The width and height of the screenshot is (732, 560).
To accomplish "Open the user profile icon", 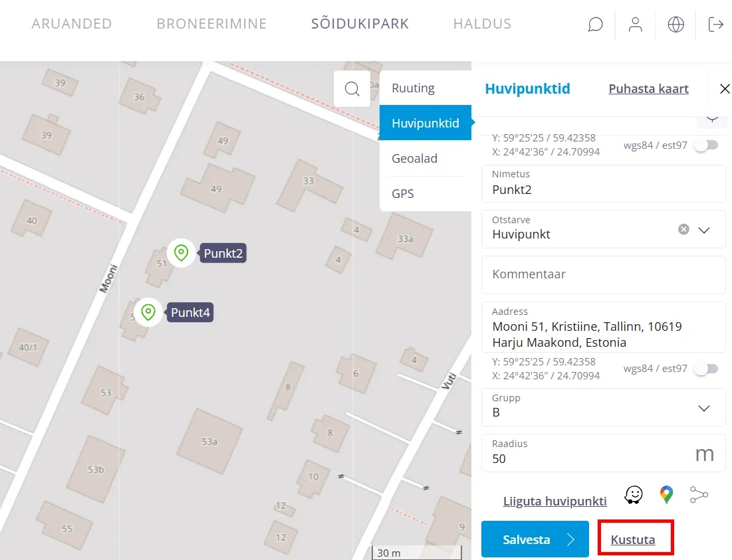I will pyautogui.click(x=636, y=25).
